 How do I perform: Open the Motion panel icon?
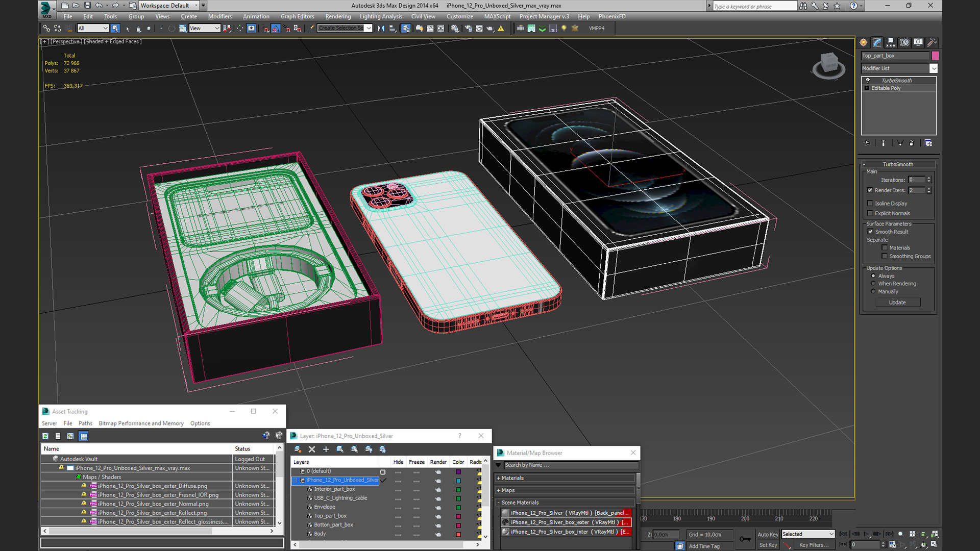point(904,42)
